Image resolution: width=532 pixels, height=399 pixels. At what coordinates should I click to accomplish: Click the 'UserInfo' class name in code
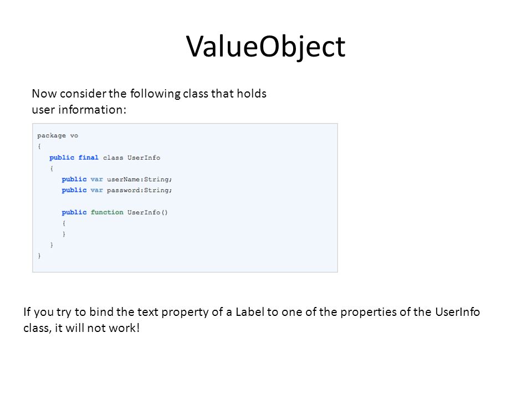144,157
